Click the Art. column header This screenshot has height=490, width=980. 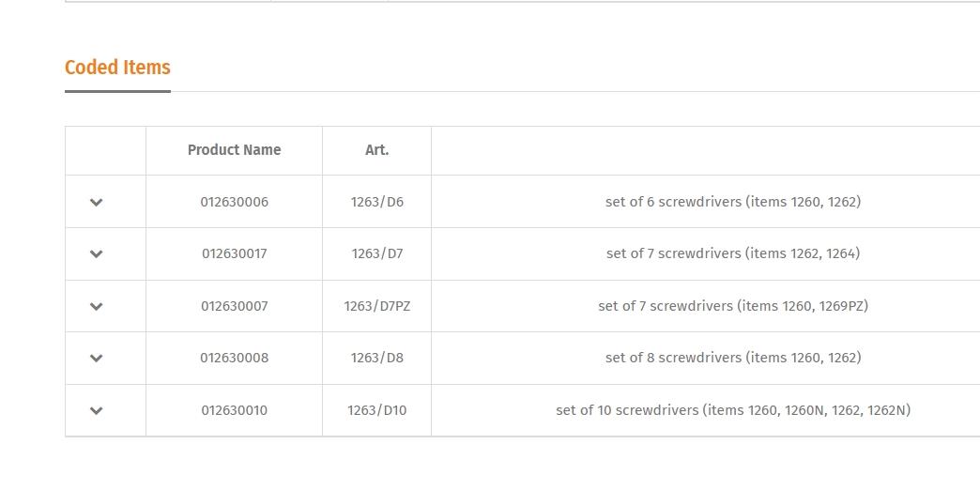tap(376, 150)
